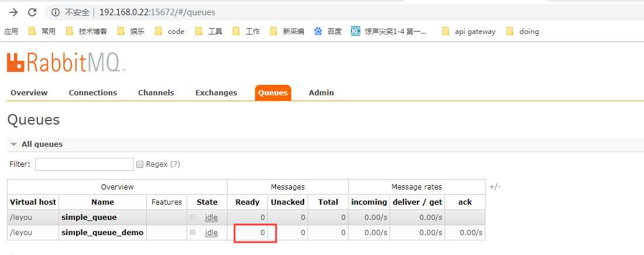Image resolution: width=644 pixels, height=255 pixels.
Task: Click idle state of simple_queue
Action: 211,217
